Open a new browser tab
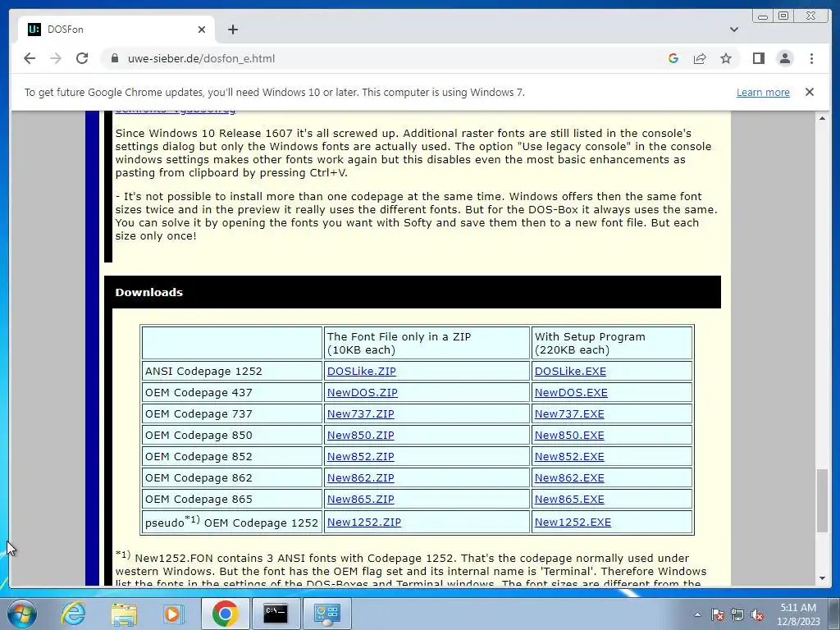This screenshot has width=840, height=630. click(x=232, y=30)
